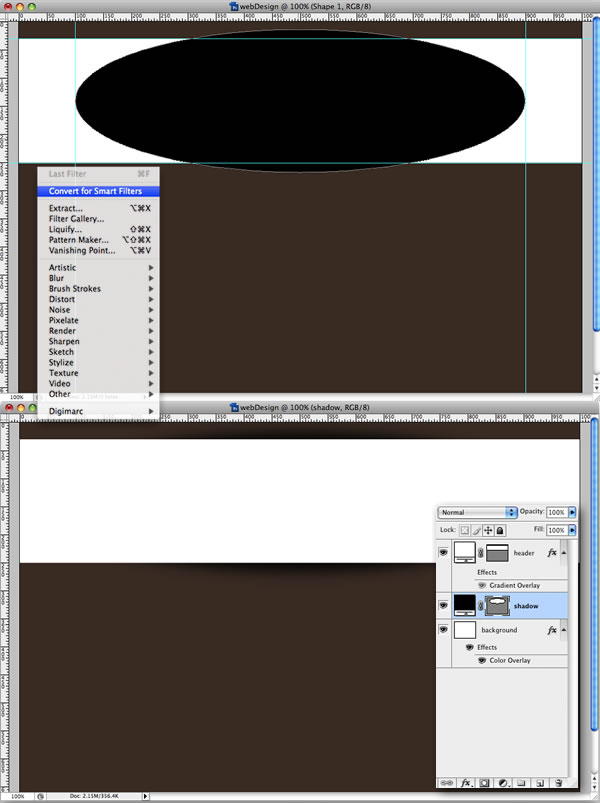Create a new layer from the panel's bottom bar
This screenshot has width=600, height=803.
540,783
